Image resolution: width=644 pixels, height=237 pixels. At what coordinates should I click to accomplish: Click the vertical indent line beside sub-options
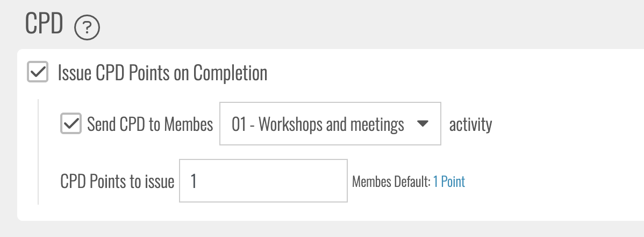tap(38, 152)
